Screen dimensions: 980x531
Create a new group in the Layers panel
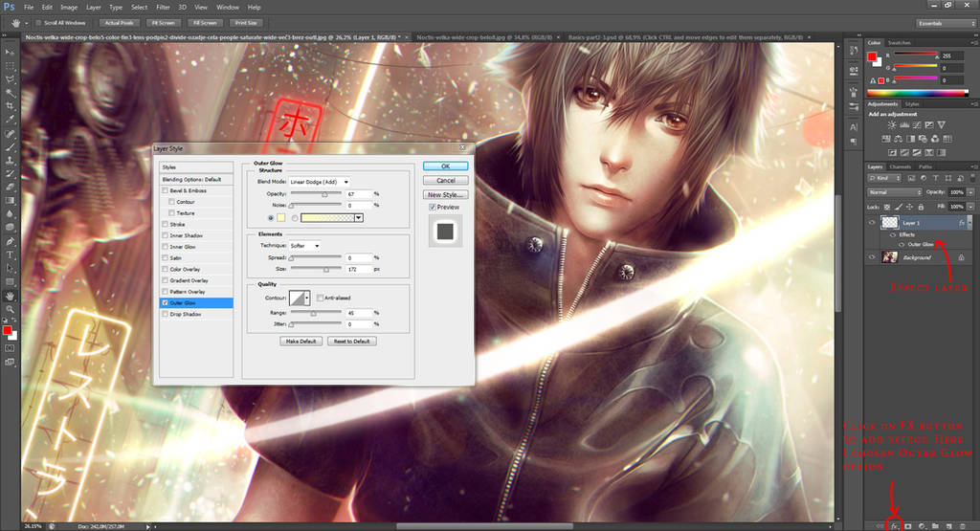pos(936,526)
